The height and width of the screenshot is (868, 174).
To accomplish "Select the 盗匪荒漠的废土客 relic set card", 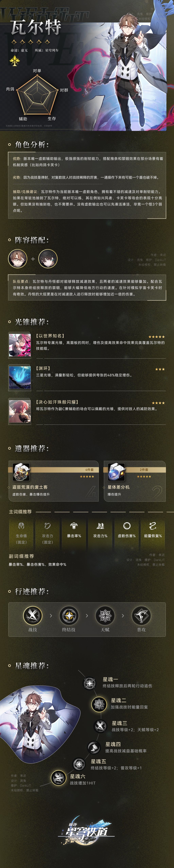I will tap(53, 481).
